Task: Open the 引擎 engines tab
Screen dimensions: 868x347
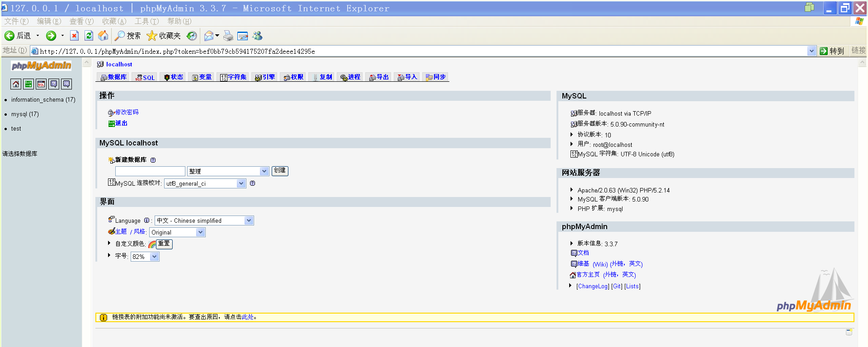Action: 264,77
